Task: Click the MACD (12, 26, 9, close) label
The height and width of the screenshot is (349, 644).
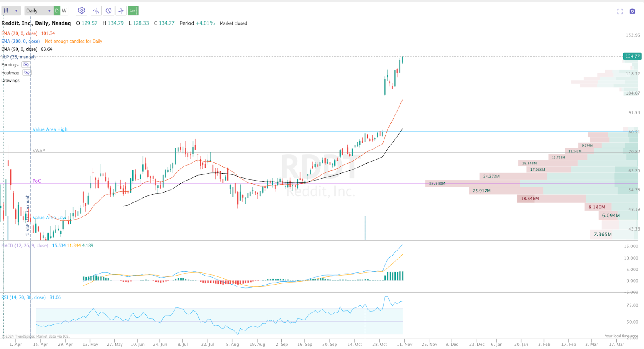Action: [x=25, y=245]
